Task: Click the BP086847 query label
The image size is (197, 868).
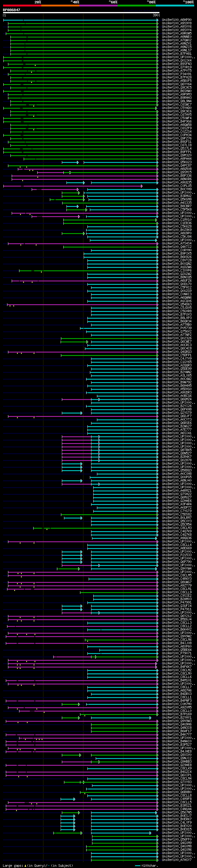Action: pos(11,10)
